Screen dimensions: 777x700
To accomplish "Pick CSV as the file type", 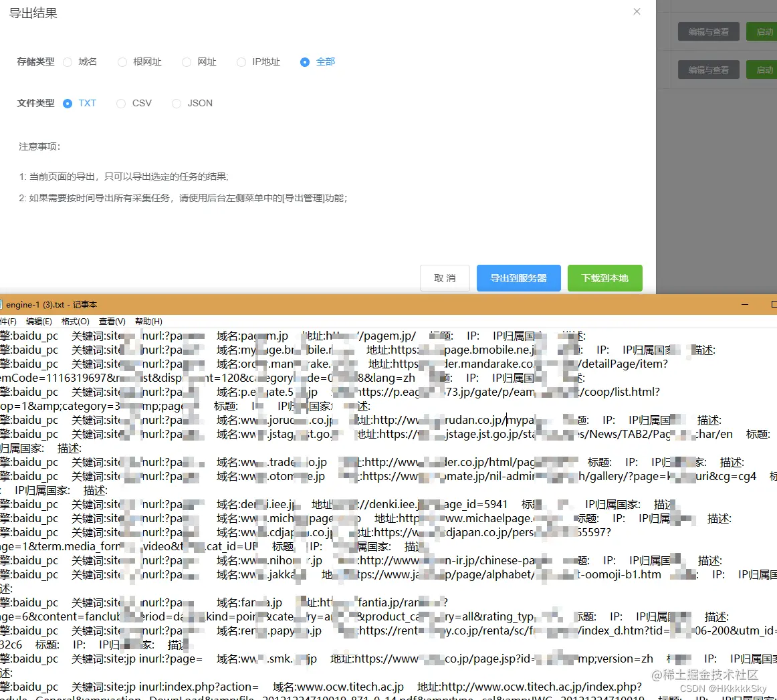I will (121, 104).
